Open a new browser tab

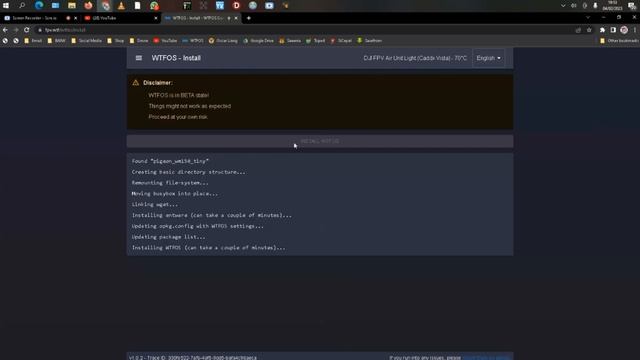tap(249, 18)
